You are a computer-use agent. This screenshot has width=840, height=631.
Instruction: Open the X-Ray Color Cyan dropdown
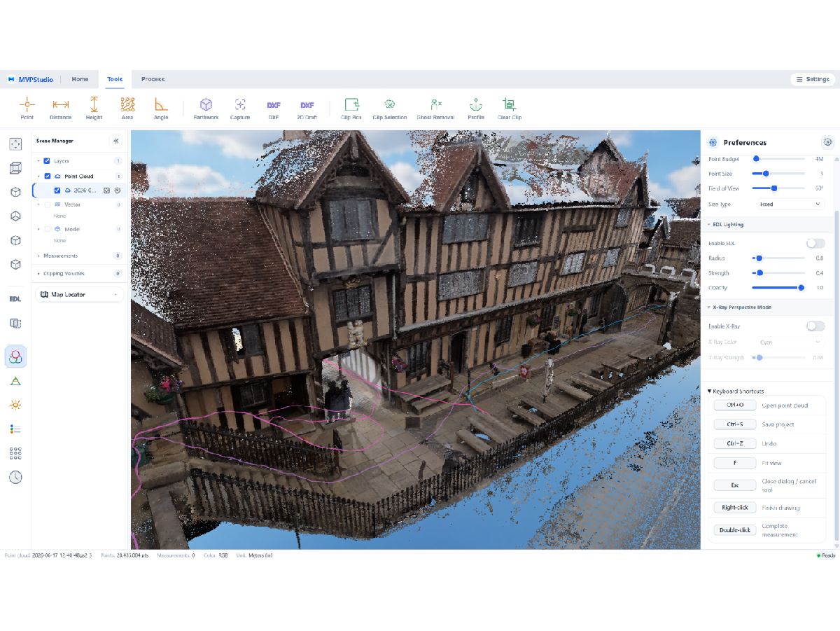[790, 342]
